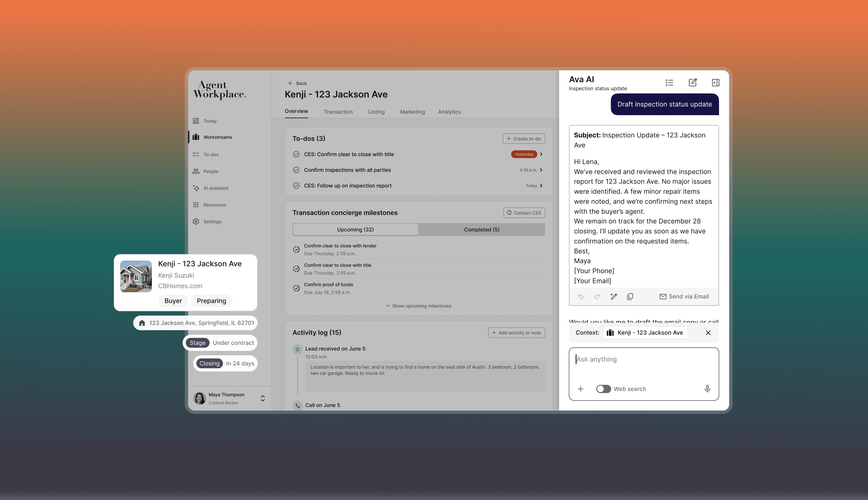
Task: Click the Create to-do button
Action: [x=524, y=139]
